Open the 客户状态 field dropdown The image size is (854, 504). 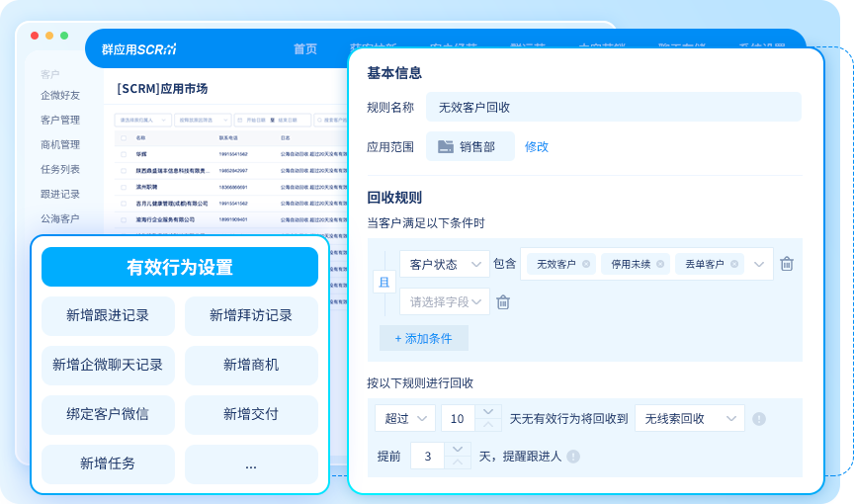[x=445, y=264]
